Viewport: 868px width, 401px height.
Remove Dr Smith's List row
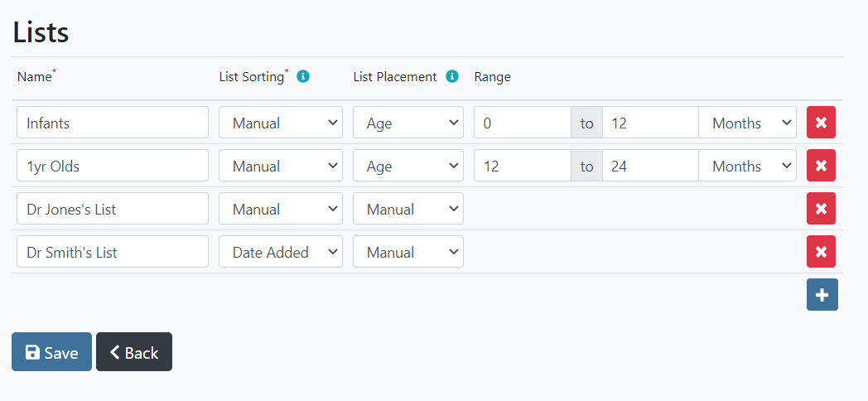(821, 252)
